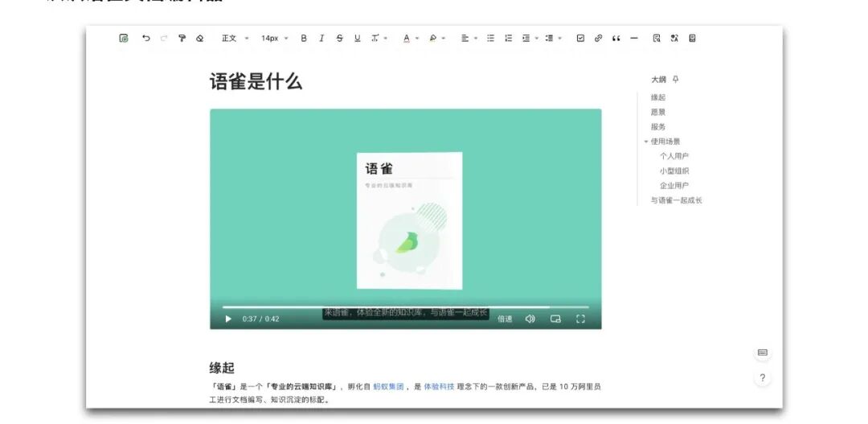Jump to 企业用户 in the outline
The image size is (868, 424).
[674, 186]
